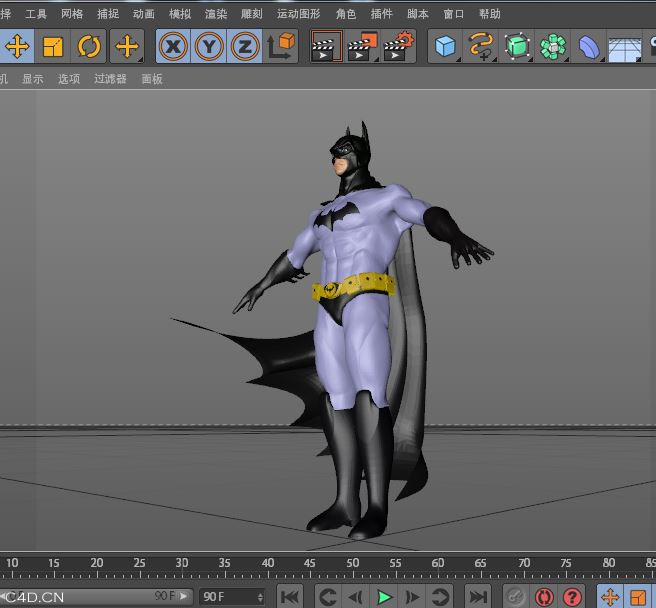Expand the cube primitive flyout arrow
This screenshot has width=656, height=608.
pyautogui.click(x=459, y=60)
